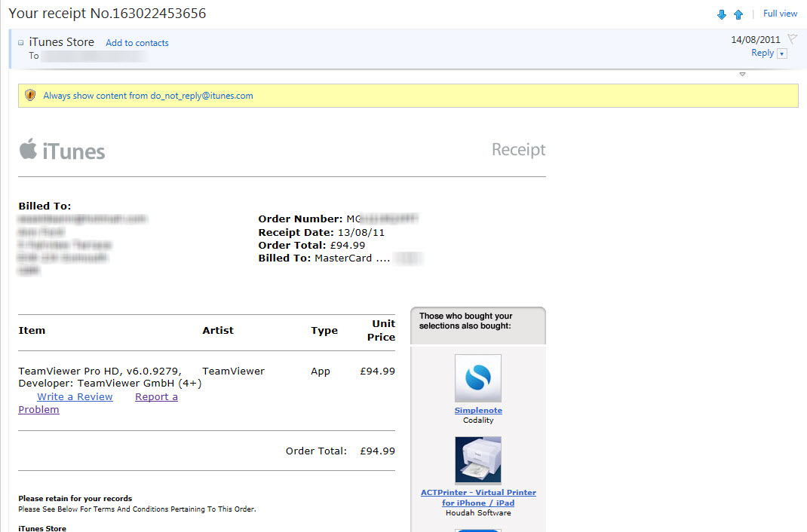Expand message details with small triangle
The height and width of the screenshot is (532, 807).
742,75
